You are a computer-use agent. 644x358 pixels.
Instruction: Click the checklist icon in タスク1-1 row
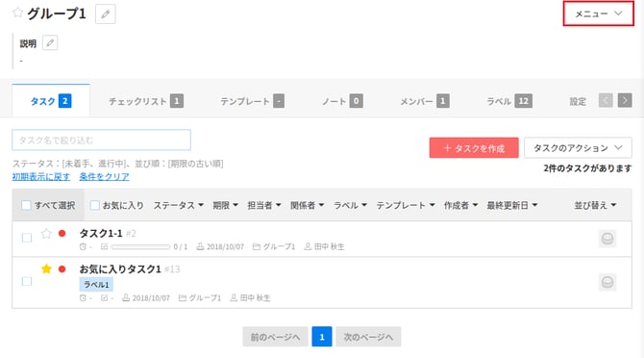coord(105,246)
